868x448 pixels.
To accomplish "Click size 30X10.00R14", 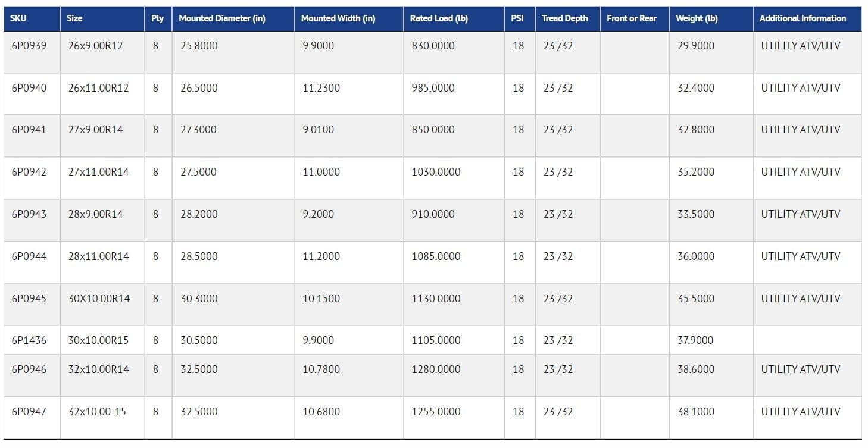I will [x=99, y=299].
